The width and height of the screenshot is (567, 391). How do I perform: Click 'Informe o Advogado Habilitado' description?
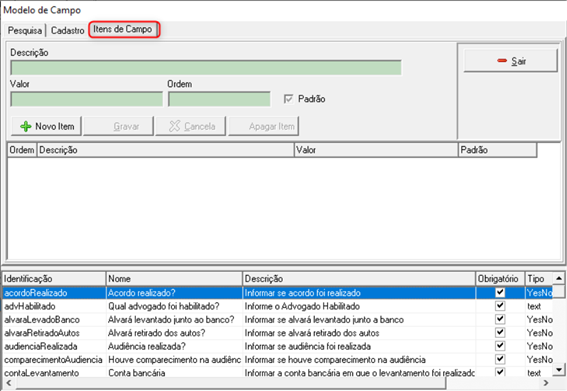[x=302, y=306]
